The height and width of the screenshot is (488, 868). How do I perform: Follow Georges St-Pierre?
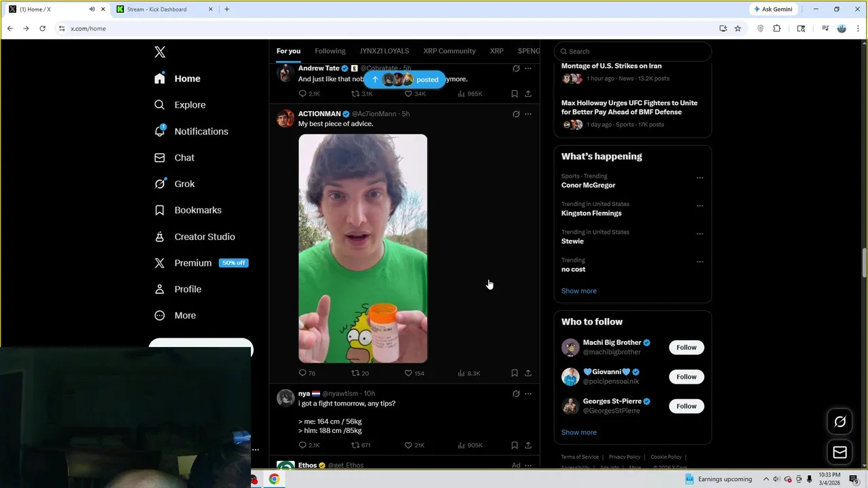(686, 406)
